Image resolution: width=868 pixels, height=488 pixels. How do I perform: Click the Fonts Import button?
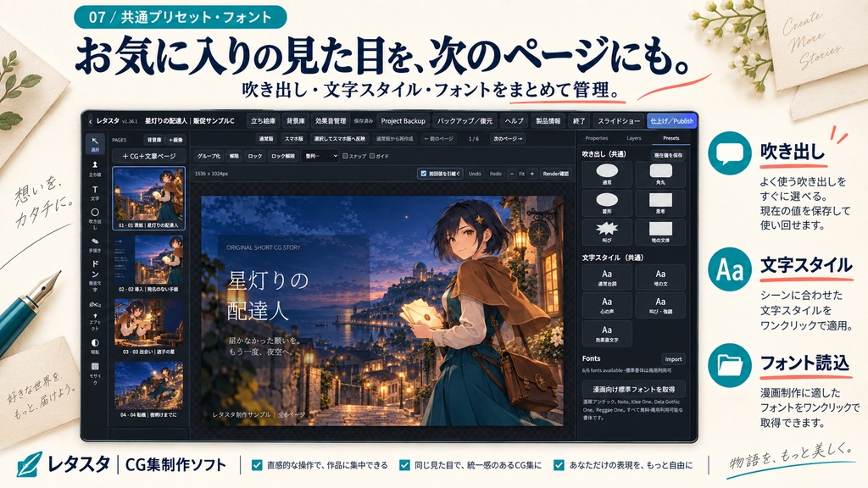(x=673, y=359)
